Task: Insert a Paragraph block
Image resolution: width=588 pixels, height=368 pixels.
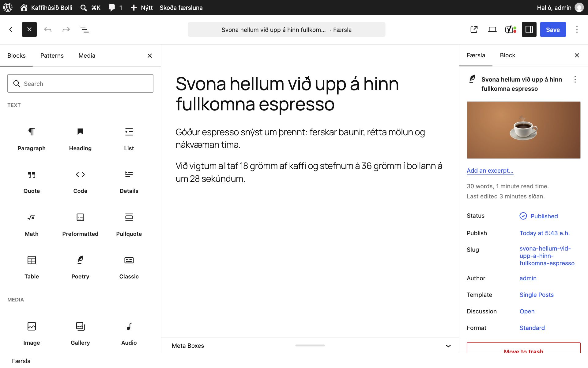Action: 32,139
